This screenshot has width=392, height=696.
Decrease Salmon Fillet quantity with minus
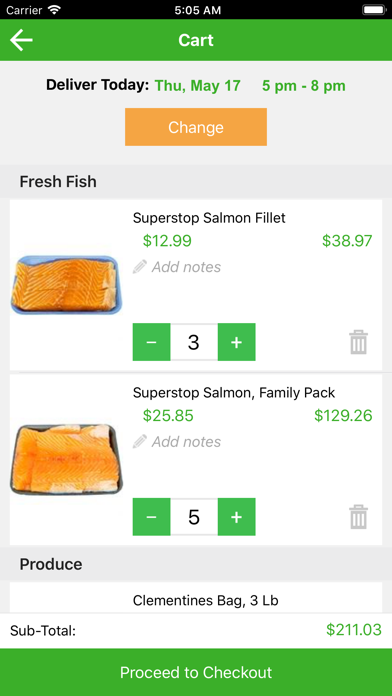click(x=151, y=342)
